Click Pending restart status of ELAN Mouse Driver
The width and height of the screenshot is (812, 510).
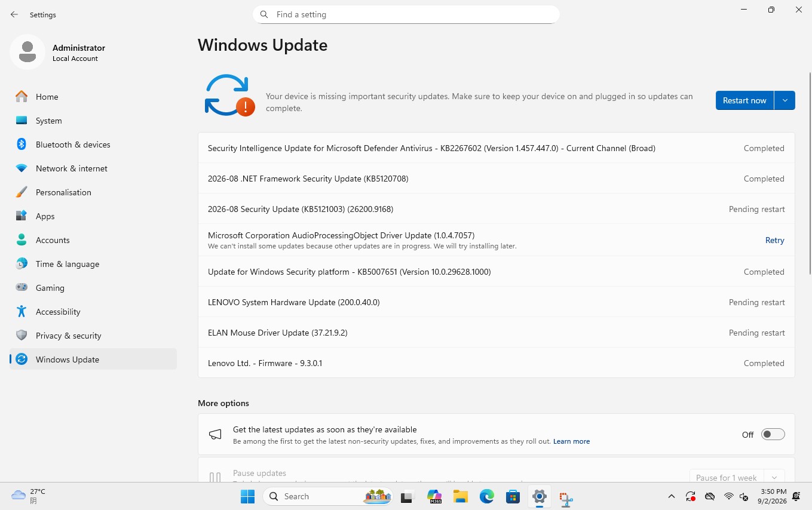[756, 333]
